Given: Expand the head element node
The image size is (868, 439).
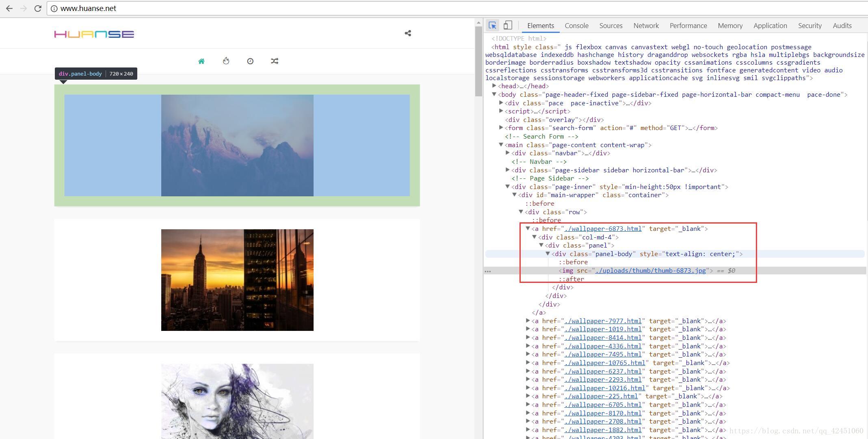Looking at the screenshot, I should click(494, 86).
